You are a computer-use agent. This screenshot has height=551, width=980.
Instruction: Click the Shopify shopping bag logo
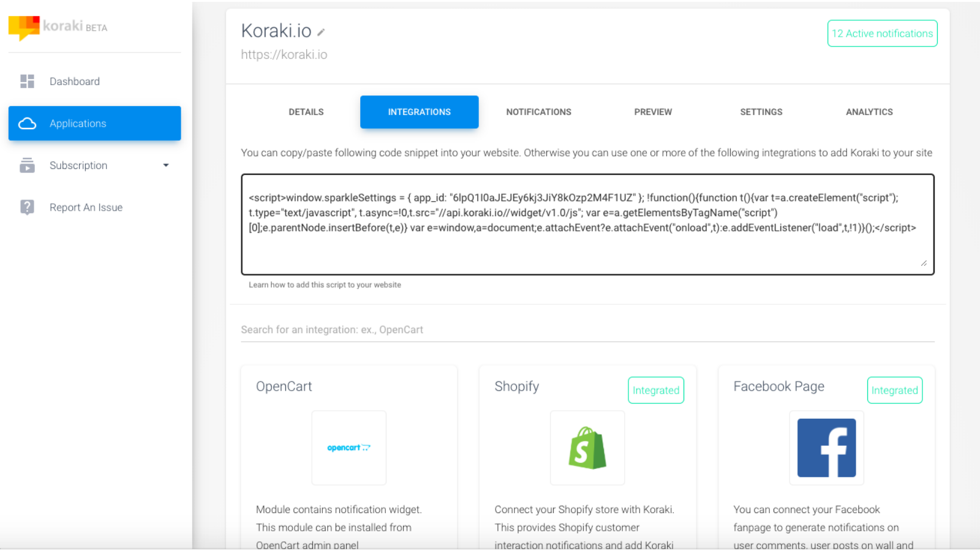click(x=587, y=448)
